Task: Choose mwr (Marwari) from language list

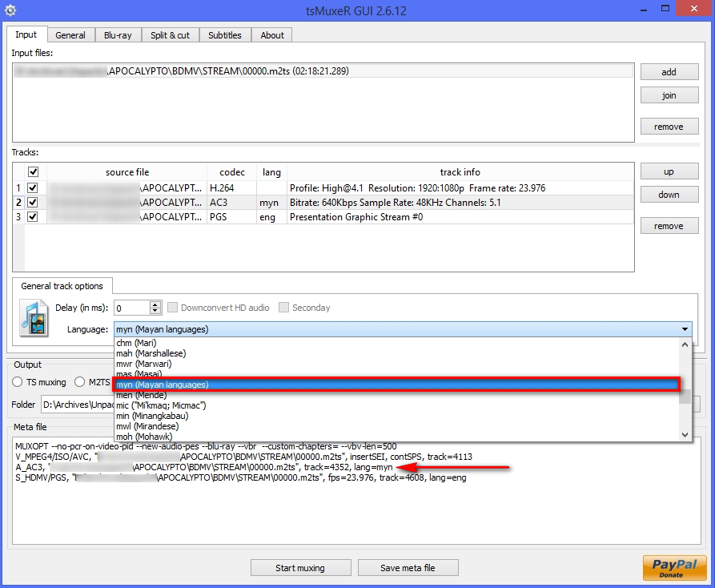Action: [x=396, y=364]
